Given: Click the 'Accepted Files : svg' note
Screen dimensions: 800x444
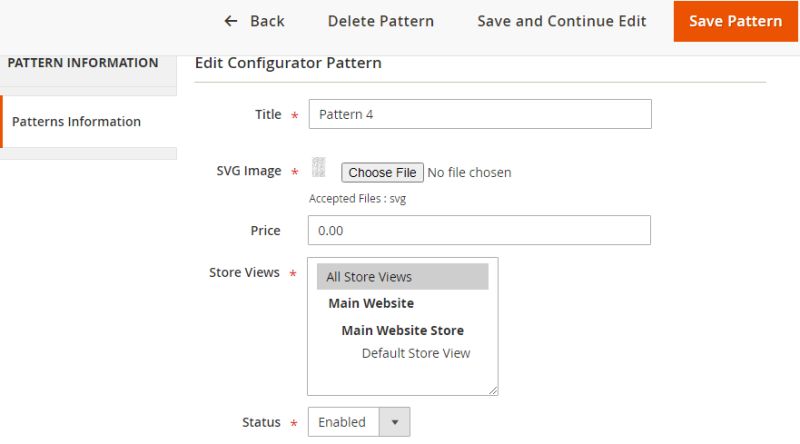Looking at the screenshot, I should click(357, 199).
